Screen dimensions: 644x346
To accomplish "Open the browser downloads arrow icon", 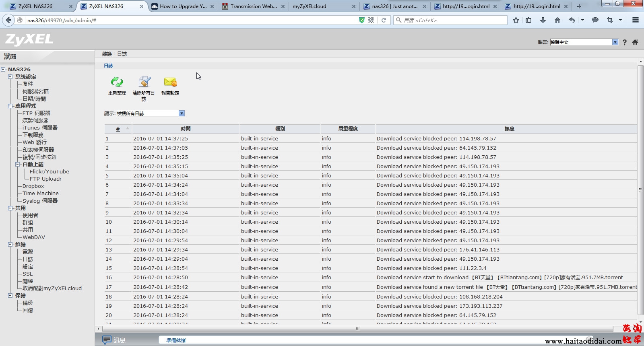I will click(543, 20).
